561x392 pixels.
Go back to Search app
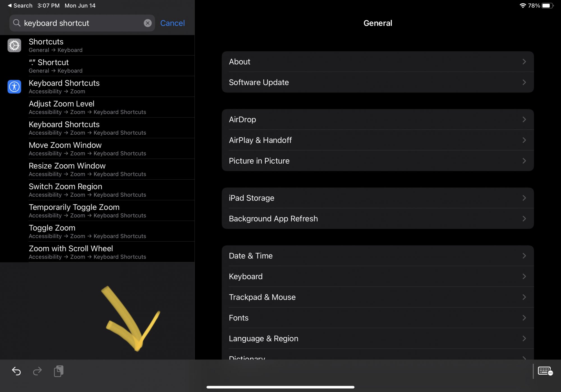coord(20,6)
